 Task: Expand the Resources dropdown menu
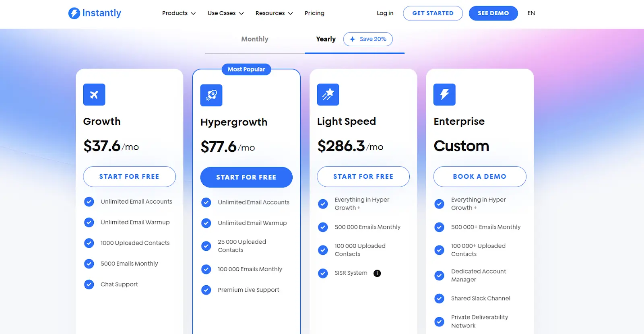[x=274, y=13]
